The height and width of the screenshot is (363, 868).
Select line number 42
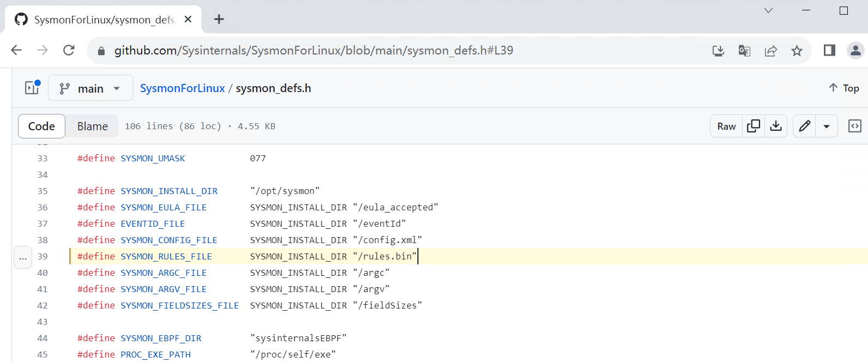(43, 306)
